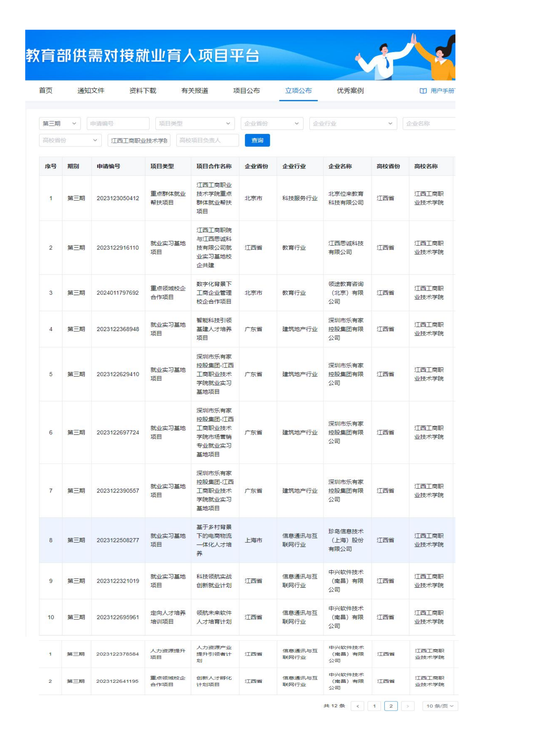Click application number 2023123050412
This screenshot has width=535, height=756.
point(118,198)
